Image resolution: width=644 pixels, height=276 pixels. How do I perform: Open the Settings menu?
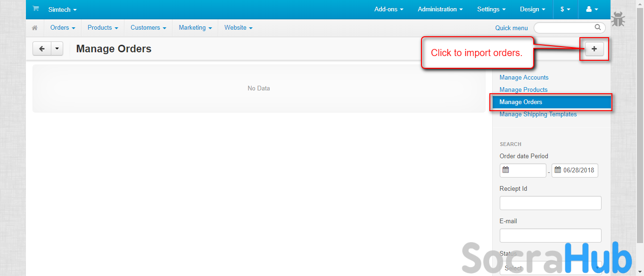(491, 9)
